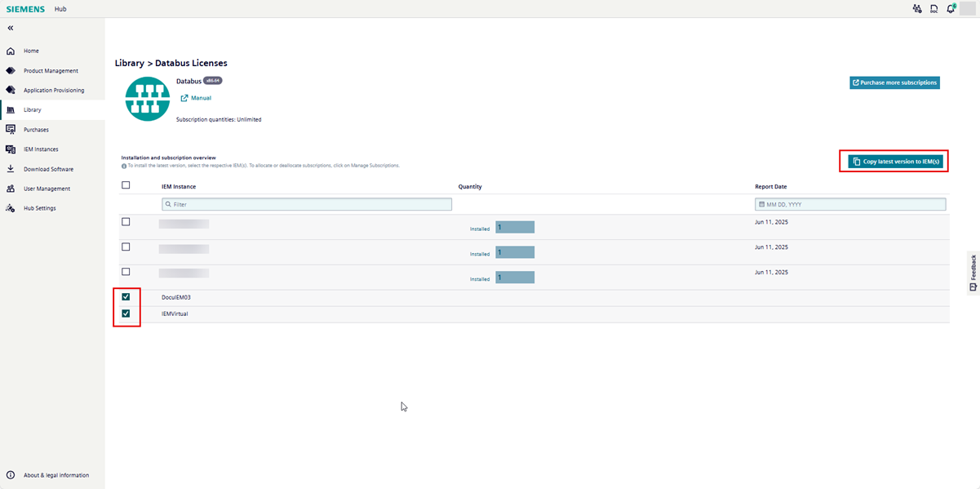Click the user group icon in header
This screenshot has width=980, height=489.
[x=916, y=9]
